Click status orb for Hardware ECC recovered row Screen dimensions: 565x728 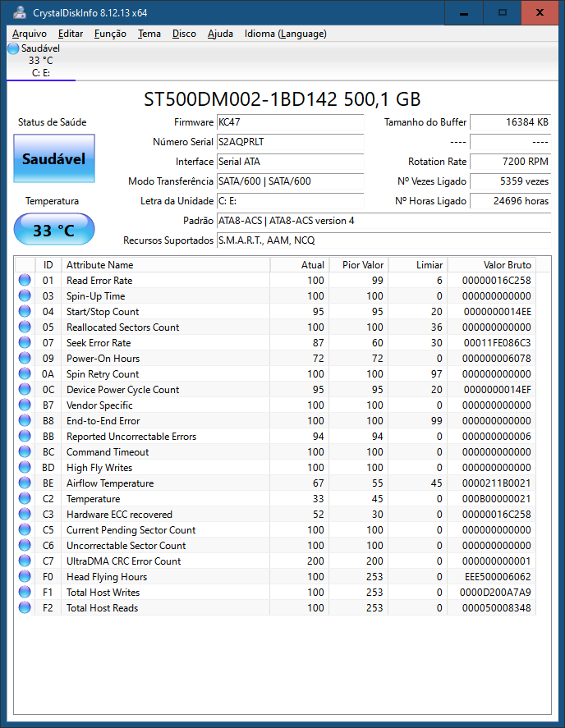pyautogui.click(x=25, y=514)
